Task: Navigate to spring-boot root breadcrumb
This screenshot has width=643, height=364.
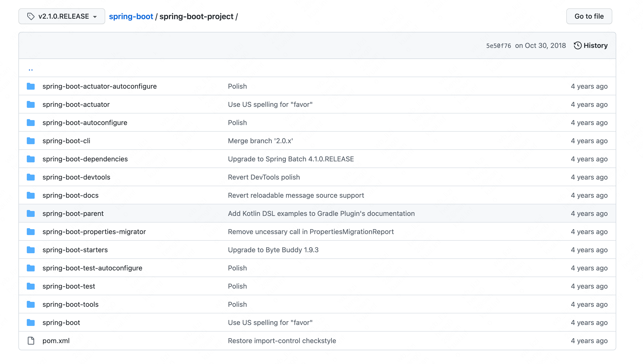Action: coord(131,16)
